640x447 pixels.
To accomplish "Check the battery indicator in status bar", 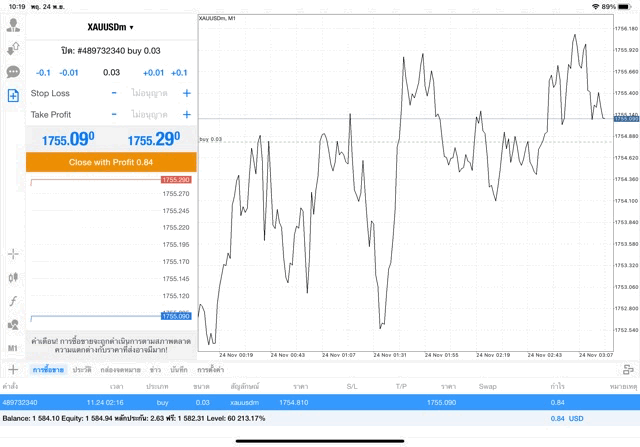I will point(624,7).
